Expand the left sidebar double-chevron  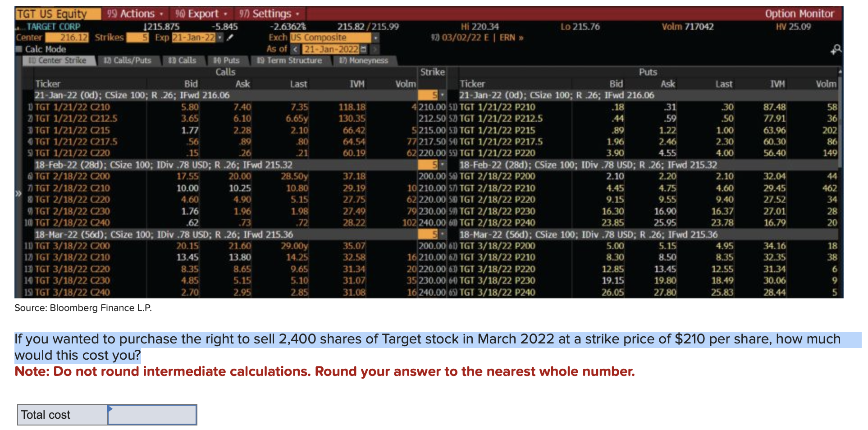[18, 194]
